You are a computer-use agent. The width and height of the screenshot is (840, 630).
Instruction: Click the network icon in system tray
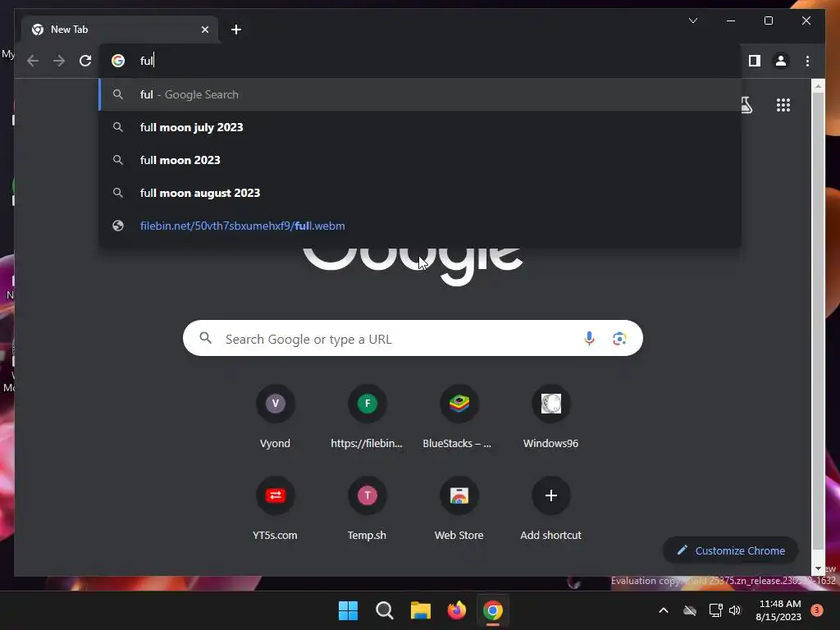pos(715,610)
